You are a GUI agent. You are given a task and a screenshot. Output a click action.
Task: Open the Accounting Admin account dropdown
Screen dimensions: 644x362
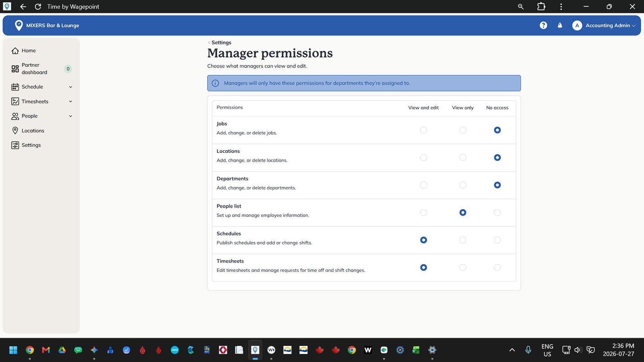coord(604,25)
